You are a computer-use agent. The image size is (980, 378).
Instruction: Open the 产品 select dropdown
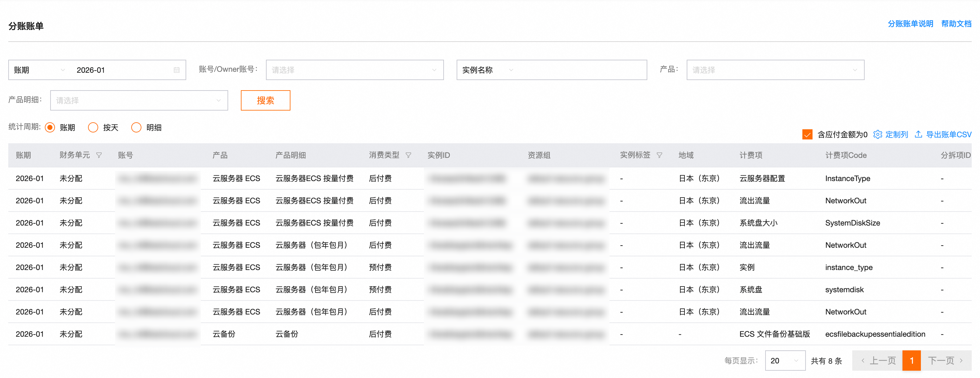coord(775,70)
